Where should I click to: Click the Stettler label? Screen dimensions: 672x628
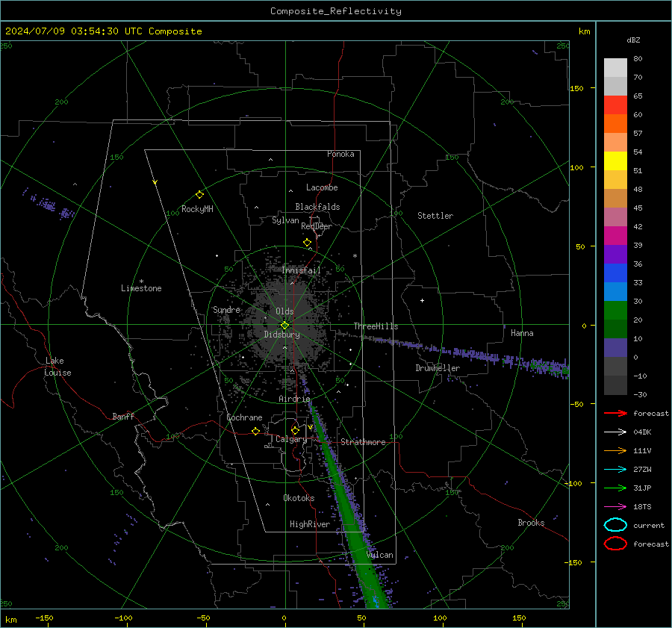(435, 216)
